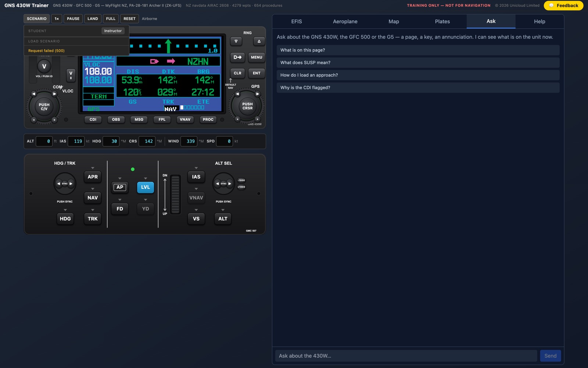
Task: Increase map range with RNG up arrow
Action: coord(259,41)
